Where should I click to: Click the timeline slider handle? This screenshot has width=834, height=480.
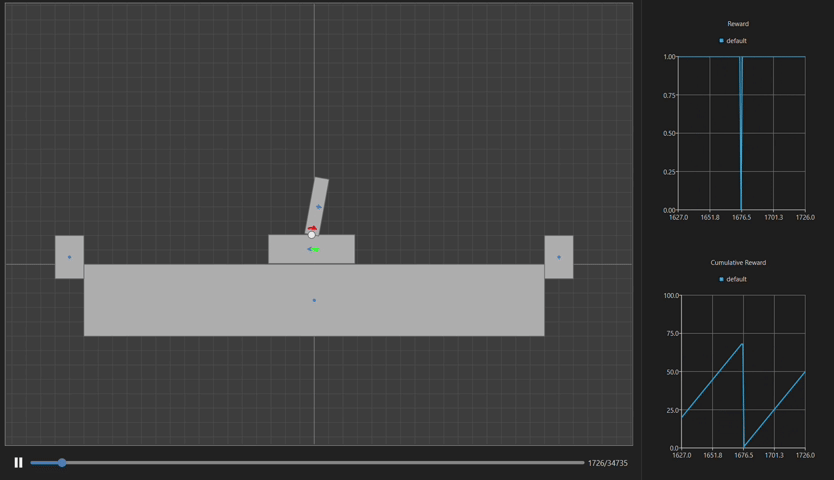coord(62,463)
